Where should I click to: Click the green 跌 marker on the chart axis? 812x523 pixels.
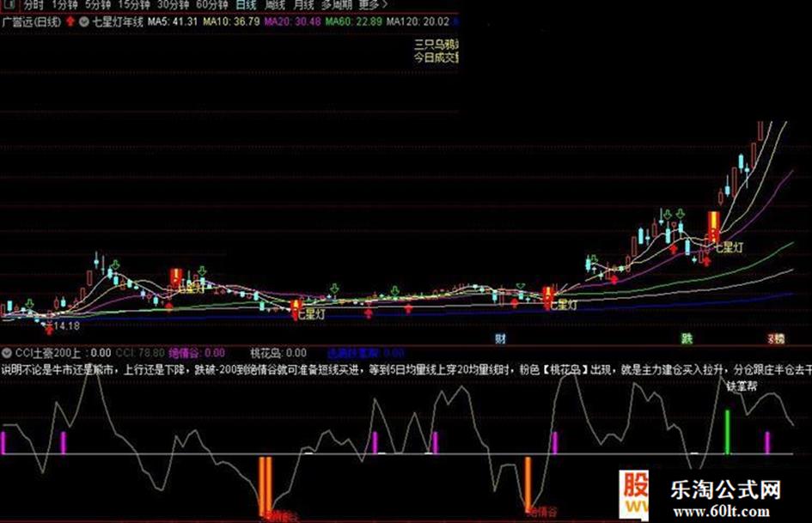tap(687, 339)
